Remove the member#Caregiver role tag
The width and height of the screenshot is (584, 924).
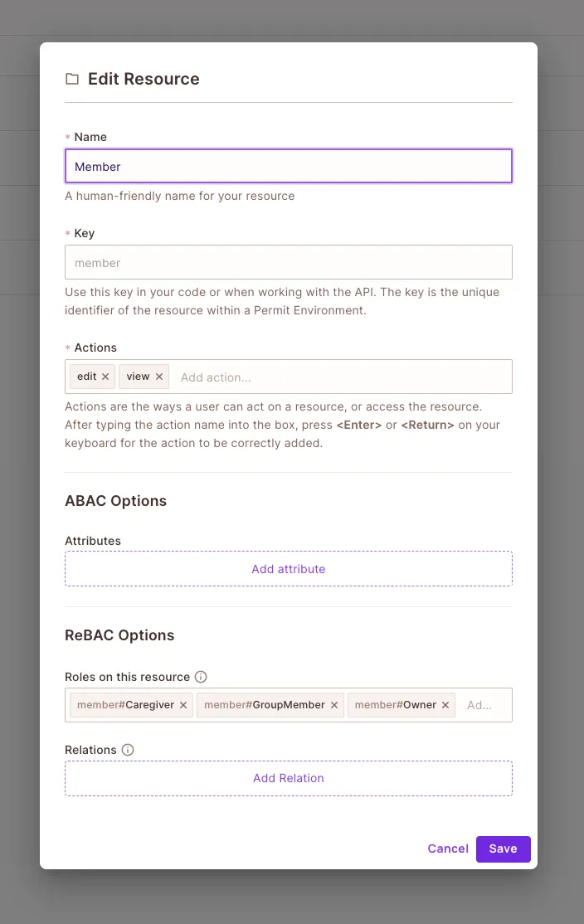[183, 705]
